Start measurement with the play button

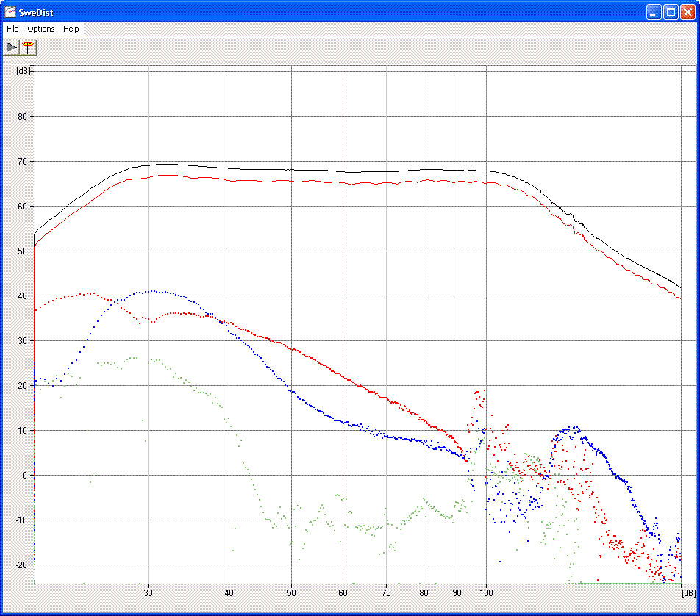[x=11, y=47]
